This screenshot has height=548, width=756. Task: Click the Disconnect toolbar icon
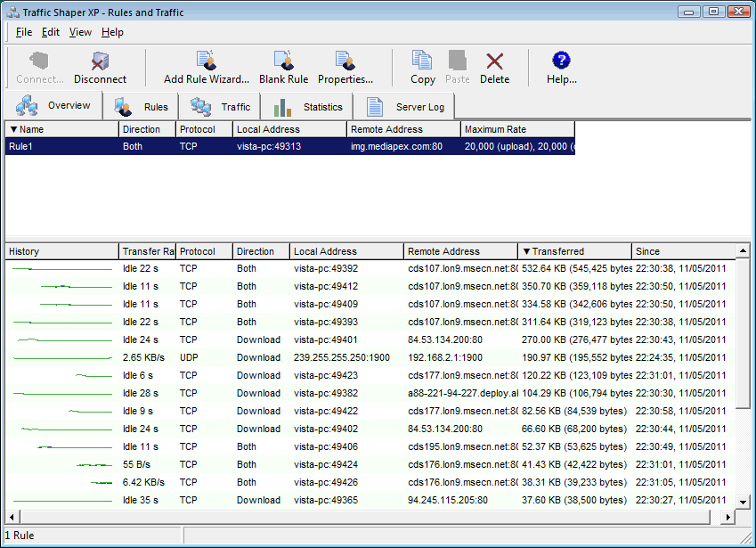coord(100,68)
